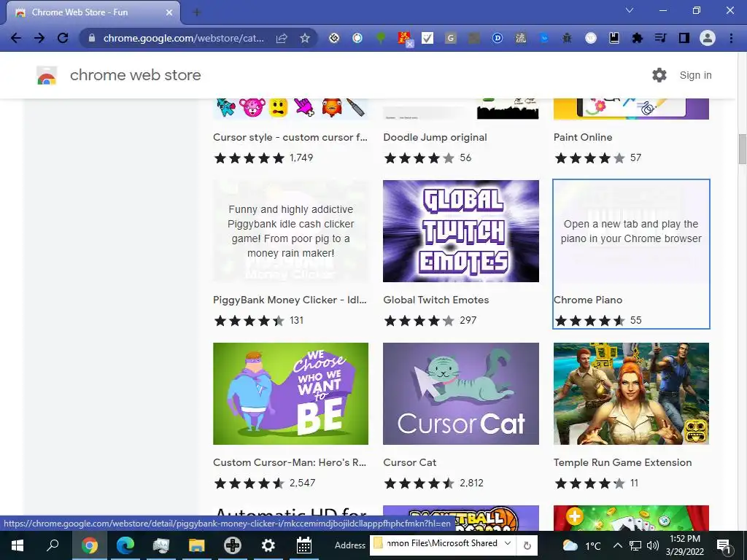This screenshot has height=560, width=747.
Task: Share this page using the address bar share icon
Action: coord(282,38)
